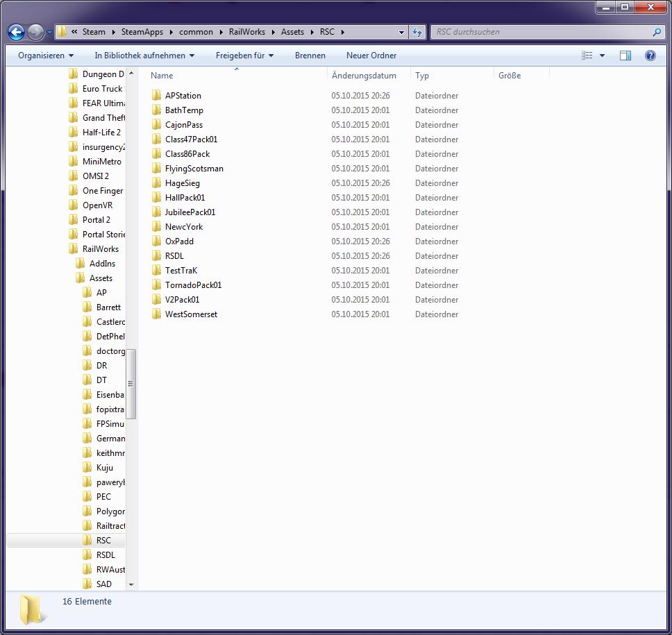Select the CajonPass folder icon
Viewport: 672px width, 635px height.
pos(156,125)
